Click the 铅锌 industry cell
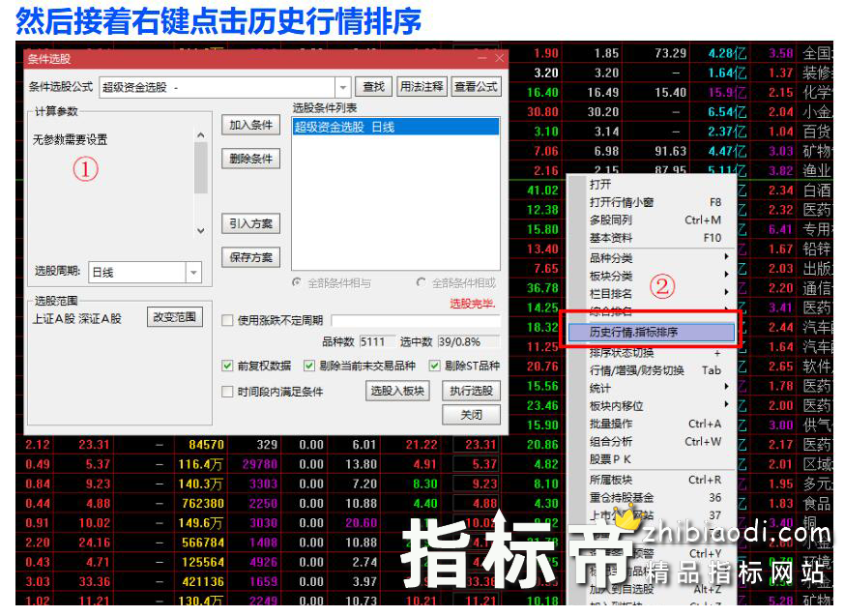Image resolution: width=844 pixels, height=616 pixels. (817, 249)
